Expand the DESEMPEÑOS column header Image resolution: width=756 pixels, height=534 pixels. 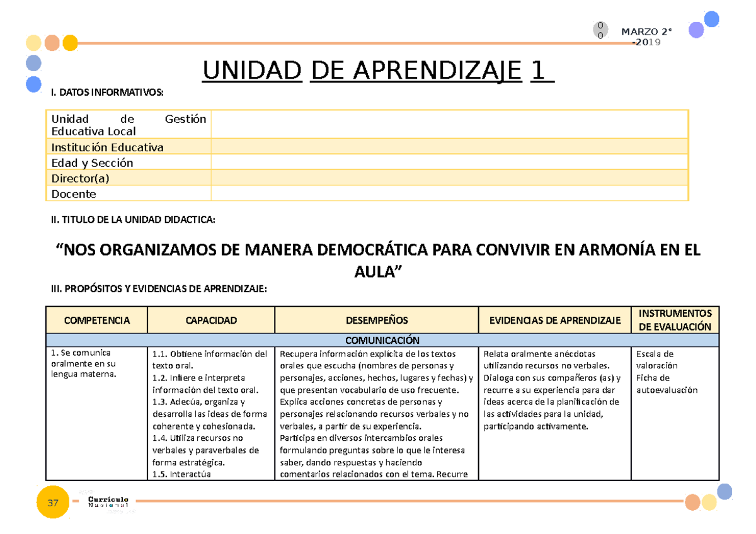tap(376, 320)
